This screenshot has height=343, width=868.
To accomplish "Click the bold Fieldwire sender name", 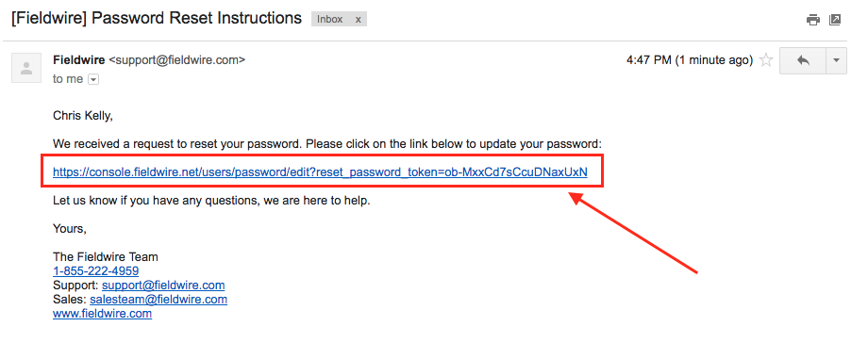I will coord(79,59).
